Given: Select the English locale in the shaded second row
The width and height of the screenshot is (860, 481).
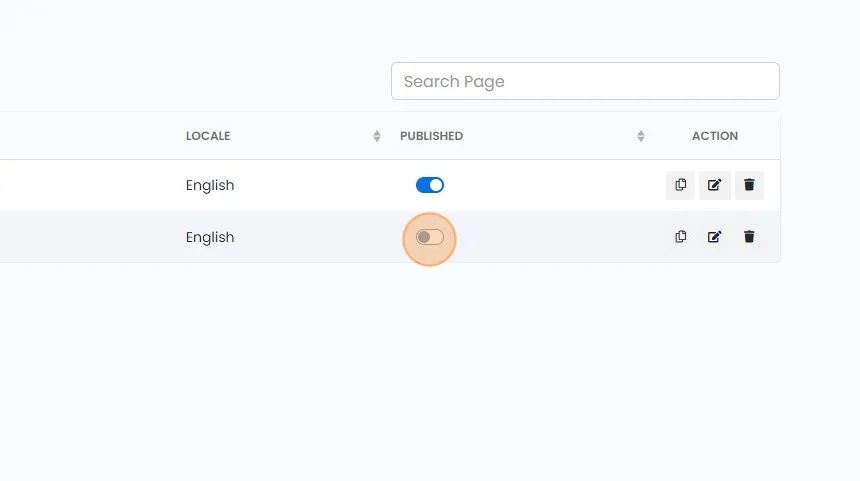Looking at the screenshot, I should coord(210,237).
